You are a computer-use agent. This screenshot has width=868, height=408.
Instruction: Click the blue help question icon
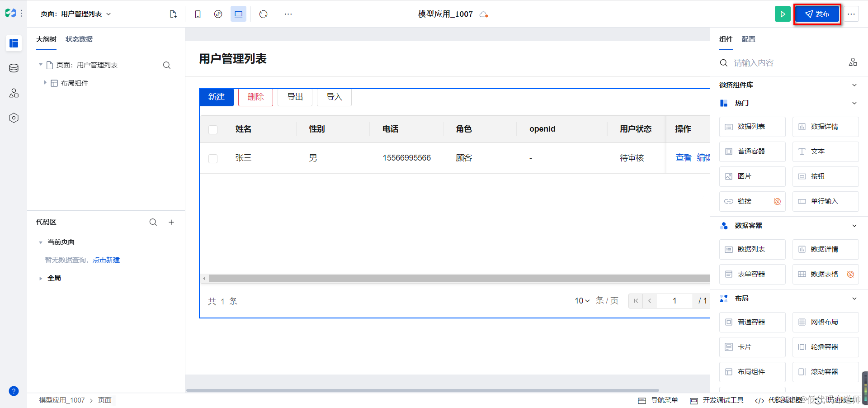click(14, 391)
